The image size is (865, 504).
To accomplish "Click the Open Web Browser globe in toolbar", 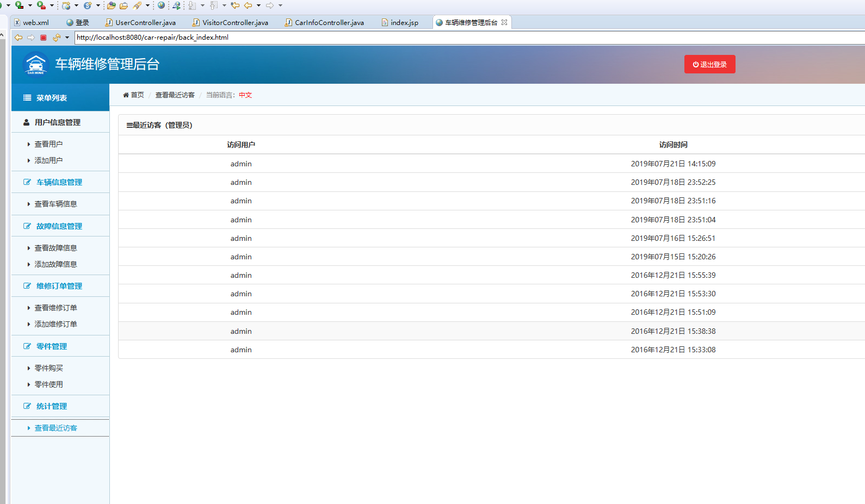I will click(x=161, y=5).
